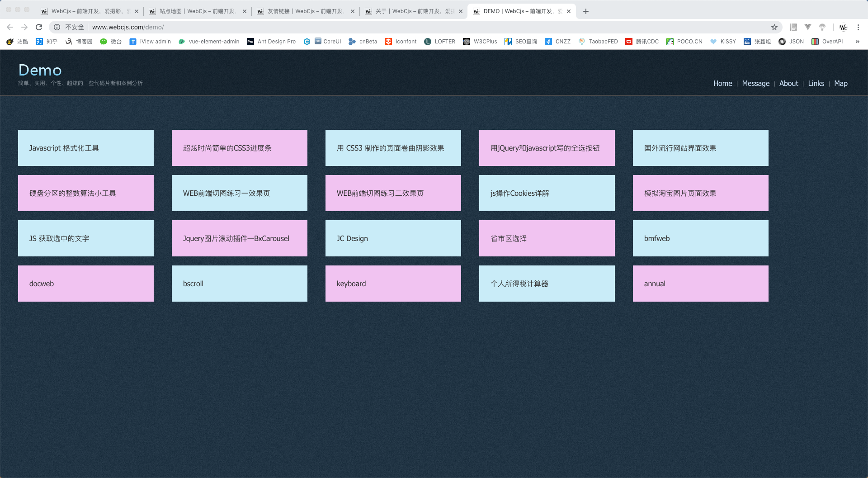Open the 知乎 bookmark

tap(47, 42)
